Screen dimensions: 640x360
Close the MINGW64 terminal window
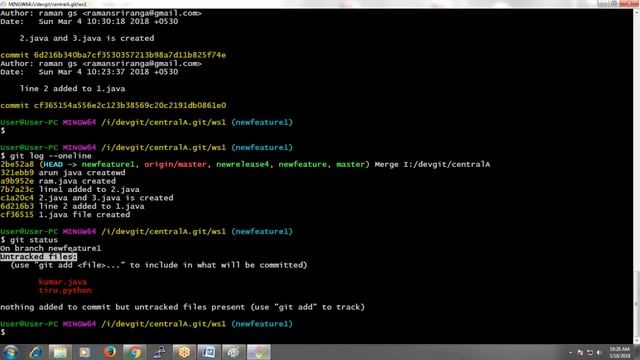pyautogui.click(x=629, y=4)
